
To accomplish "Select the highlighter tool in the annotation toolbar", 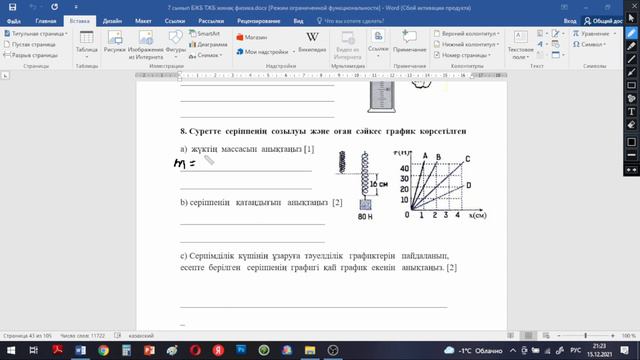I will 631,46.
